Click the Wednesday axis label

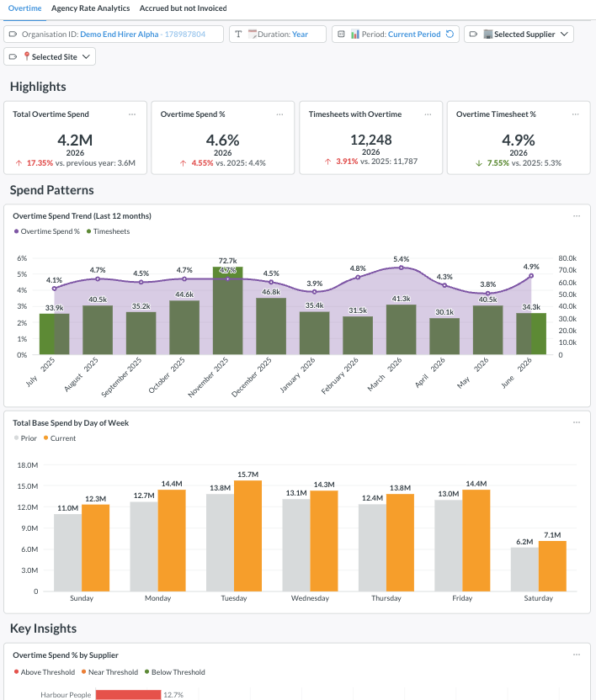tap(310, 598)
